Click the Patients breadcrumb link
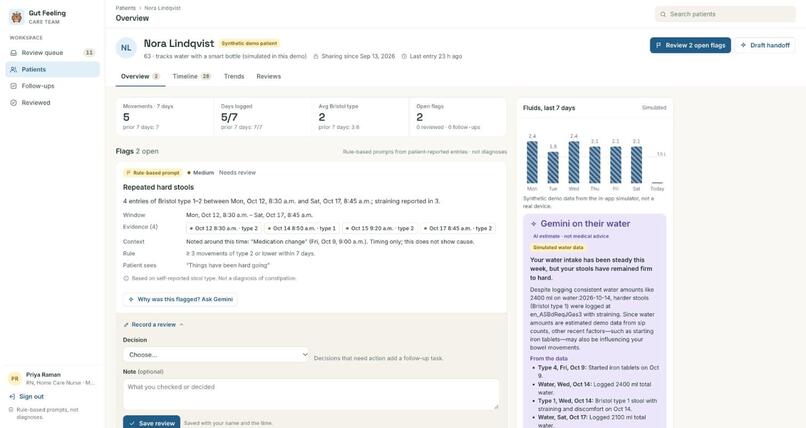The width and height of the screenshot is (806, 428). click(125, 8)
